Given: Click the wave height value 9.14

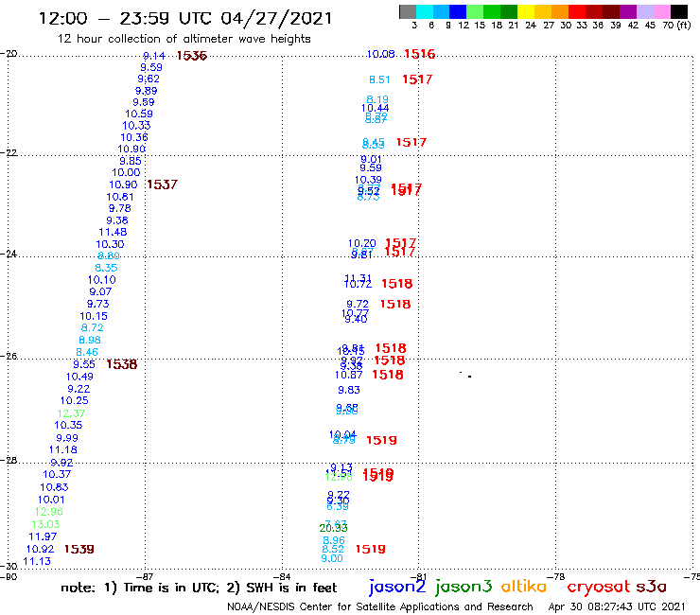Looking at the screenshot, I should pyautogui.click(x=154, y=56).
